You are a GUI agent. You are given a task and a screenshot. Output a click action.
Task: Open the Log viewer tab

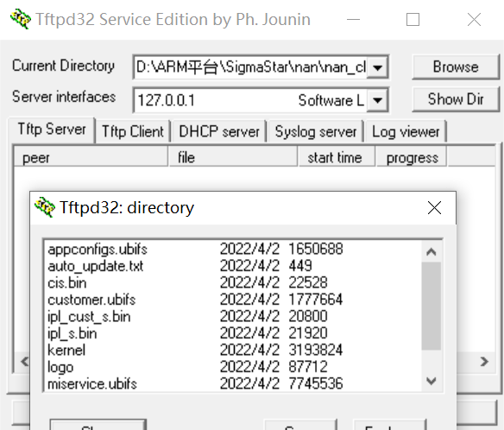coord(406,131)
